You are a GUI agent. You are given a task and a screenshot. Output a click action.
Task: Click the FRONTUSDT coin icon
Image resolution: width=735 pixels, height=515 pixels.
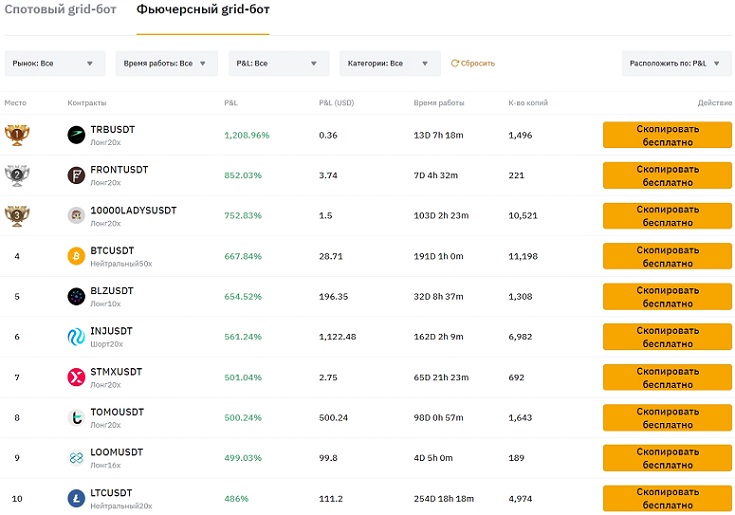(x=76, y=175)
